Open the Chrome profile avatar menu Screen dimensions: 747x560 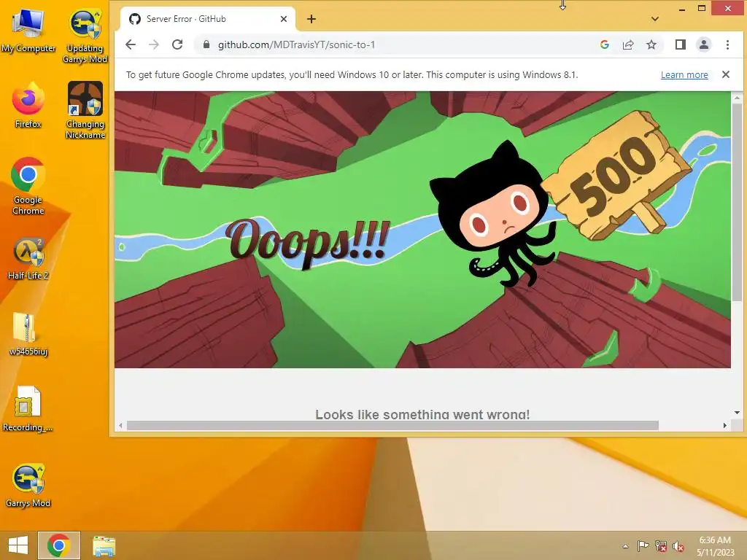704,44
